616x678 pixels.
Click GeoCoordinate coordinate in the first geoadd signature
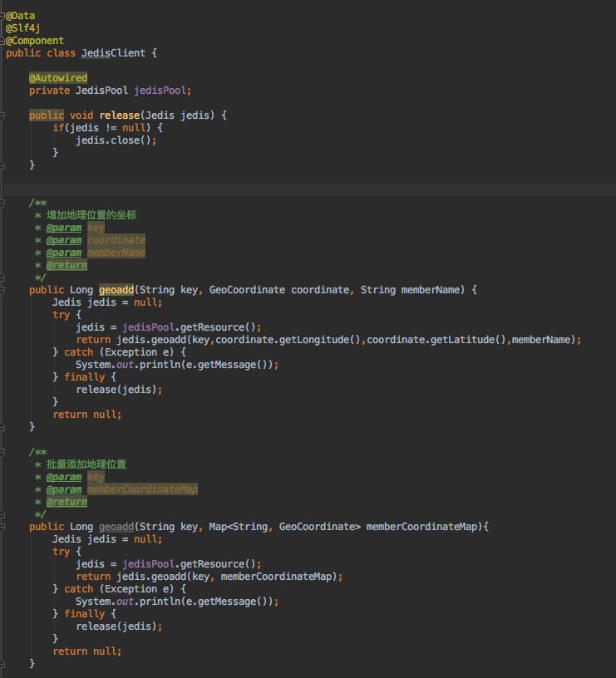coord(279,290)
